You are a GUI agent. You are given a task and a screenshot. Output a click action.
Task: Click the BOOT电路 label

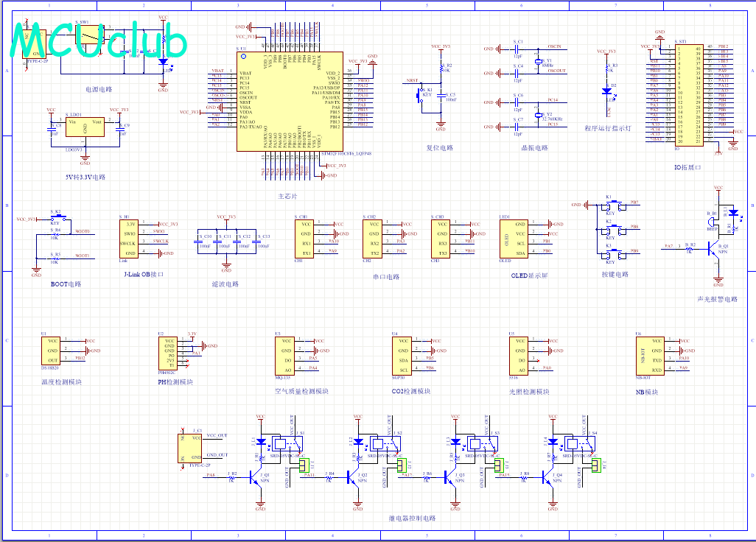coord(66,284)
